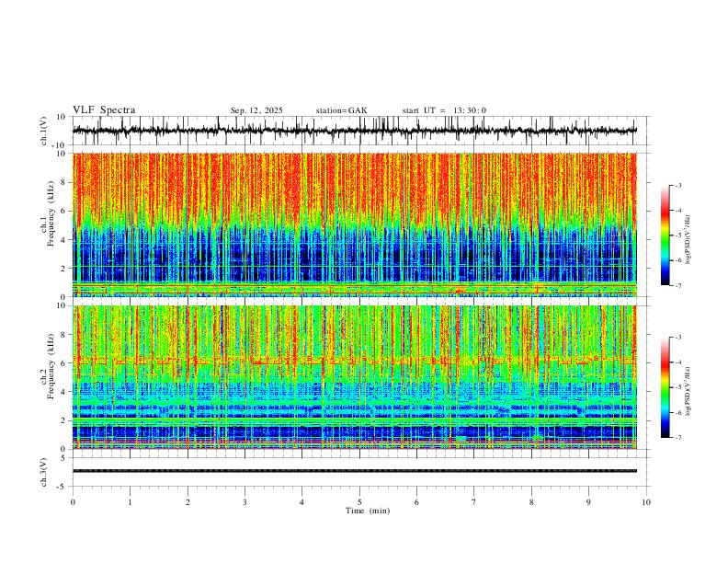
Task: Click the "ch.3(V)" axis label
Action: click(44, 472)
